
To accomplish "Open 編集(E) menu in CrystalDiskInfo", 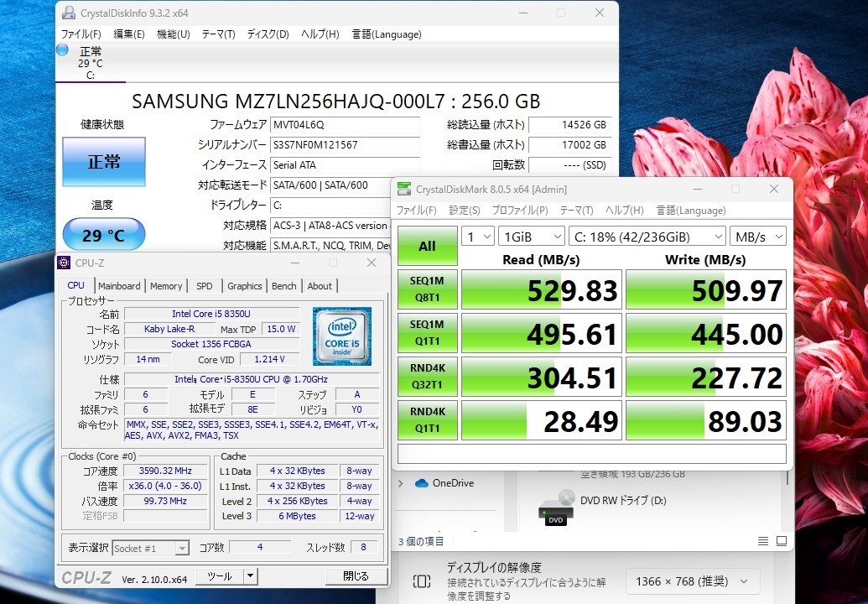I will point(129,34).
